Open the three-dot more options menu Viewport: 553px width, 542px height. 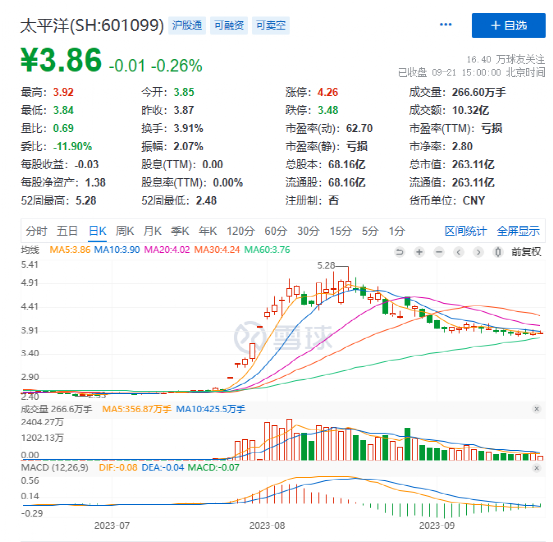446,25
